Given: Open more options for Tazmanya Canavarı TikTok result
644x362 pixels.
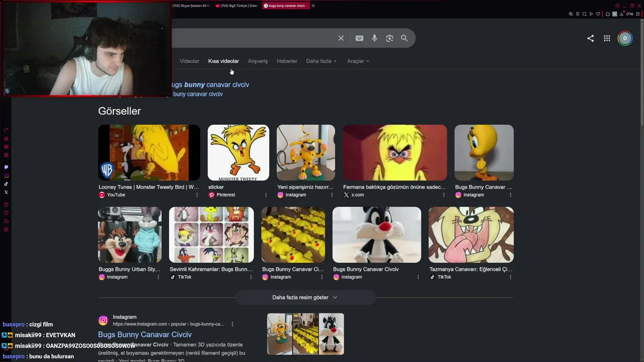Looking at the screenshot, I should pyautogui.click(x=510, y=277).
